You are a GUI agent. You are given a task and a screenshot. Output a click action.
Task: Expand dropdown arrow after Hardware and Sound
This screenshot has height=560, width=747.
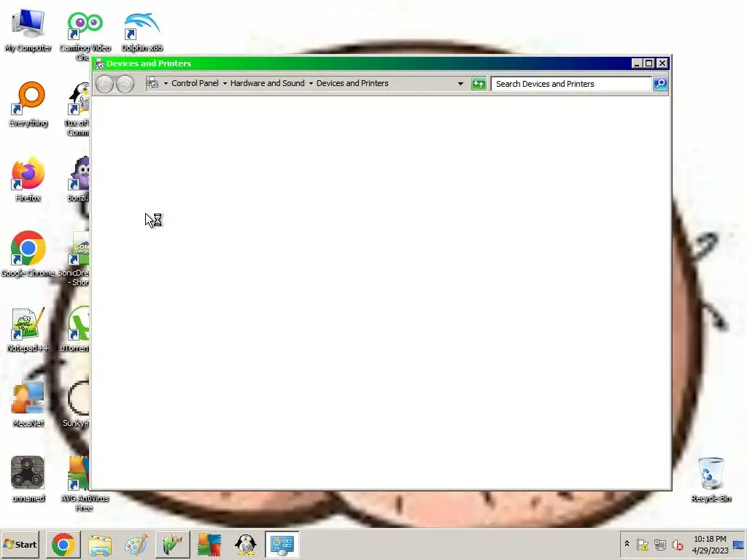coord(311,83)
